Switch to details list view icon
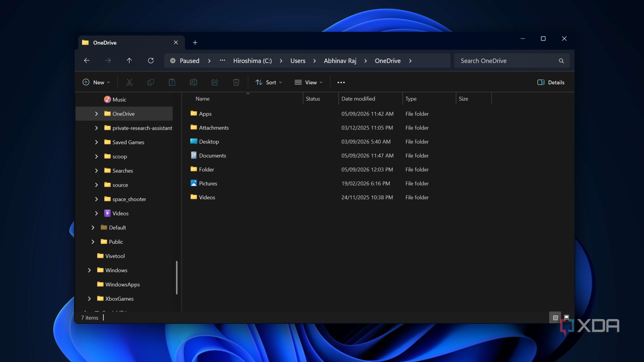Screen dimensions: 644x362 555,318
